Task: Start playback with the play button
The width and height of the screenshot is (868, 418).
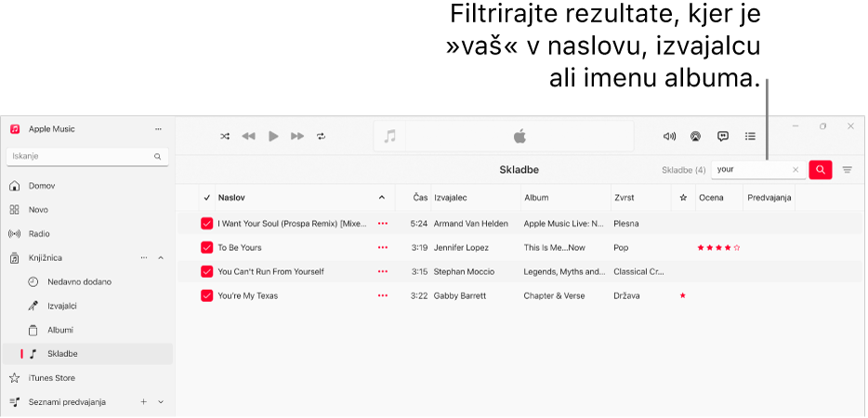Action: (273, 137)
